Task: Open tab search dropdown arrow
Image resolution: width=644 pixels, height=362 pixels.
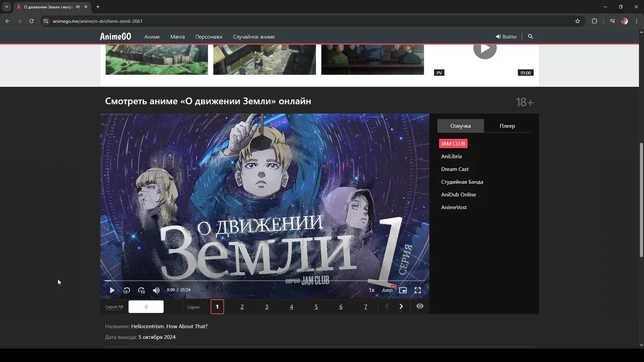Action: click(7, 7)
